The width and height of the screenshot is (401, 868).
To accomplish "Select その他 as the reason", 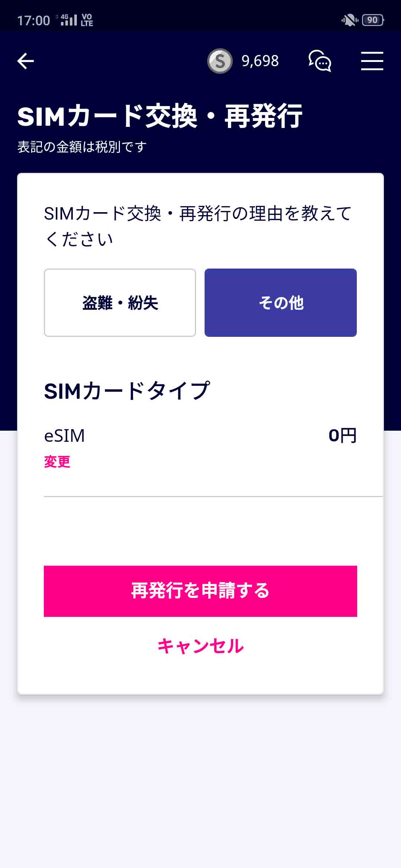I will (281, 303).
